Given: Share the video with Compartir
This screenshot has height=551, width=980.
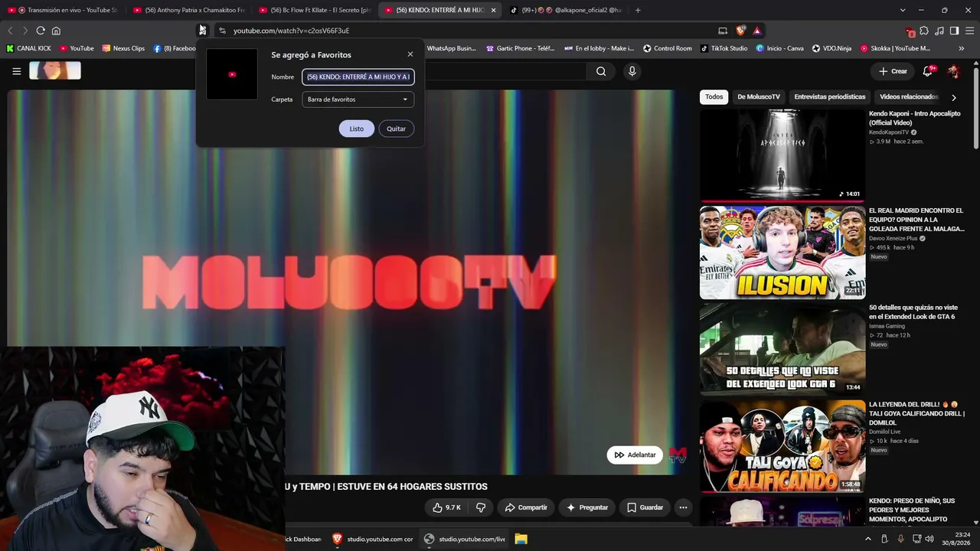Looking at the screenshot, I should [x=526, y=507].
